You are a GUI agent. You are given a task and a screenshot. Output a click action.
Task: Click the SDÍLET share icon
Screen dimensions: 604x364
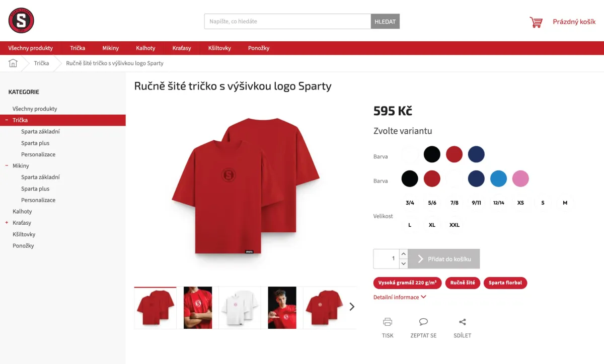463,322
